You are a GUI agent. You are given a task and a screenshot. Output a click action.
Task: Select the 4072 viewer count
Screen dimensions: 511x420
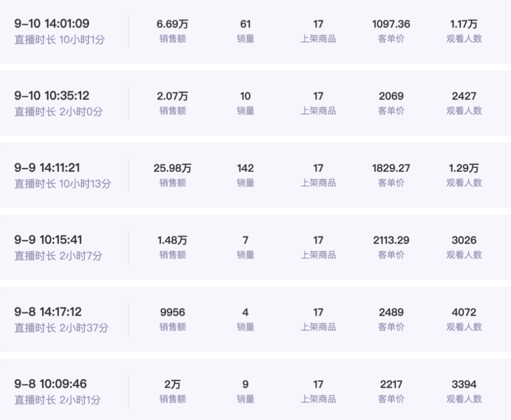point(464,312)
